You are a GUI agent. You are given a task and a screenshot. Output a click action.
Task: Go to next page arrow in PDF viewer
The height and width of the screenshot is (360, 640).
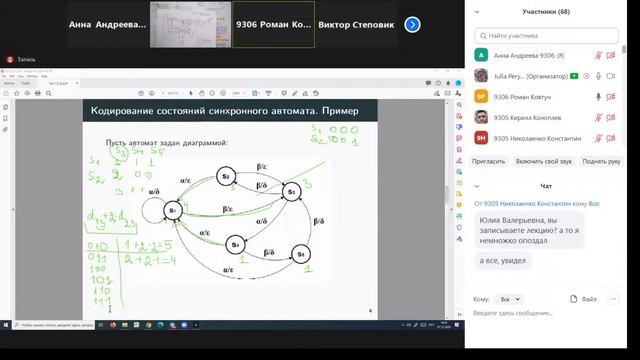pyautogui.click(x=152, y=93)
